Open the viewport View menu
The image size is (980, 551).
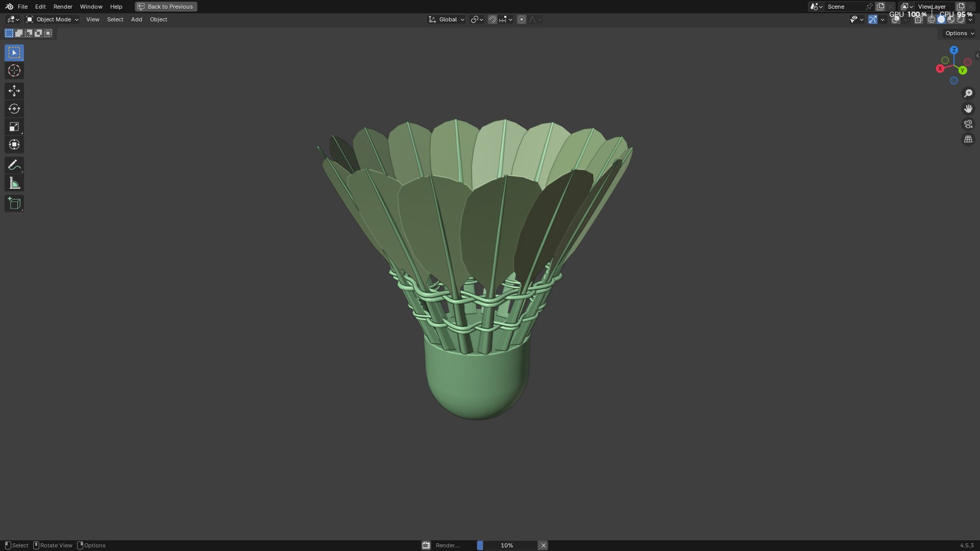pyautogui.click(x=92, y=19)
